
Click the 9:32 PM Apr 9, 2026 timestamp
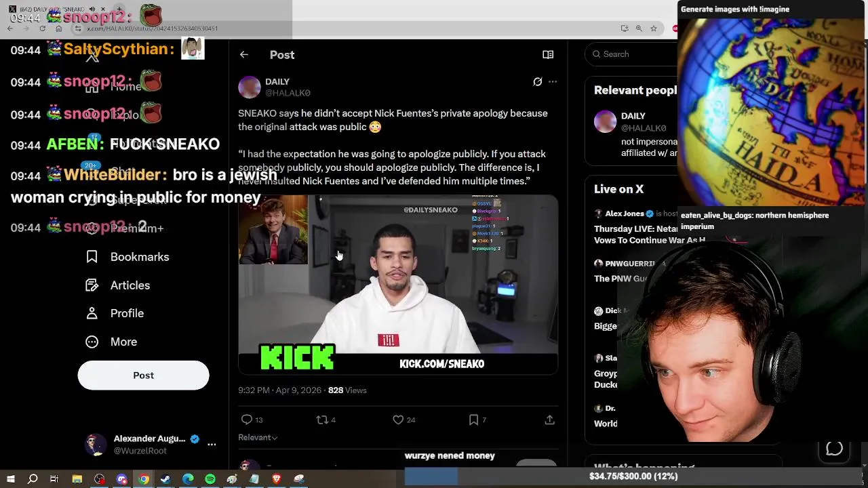click(279, 390)
